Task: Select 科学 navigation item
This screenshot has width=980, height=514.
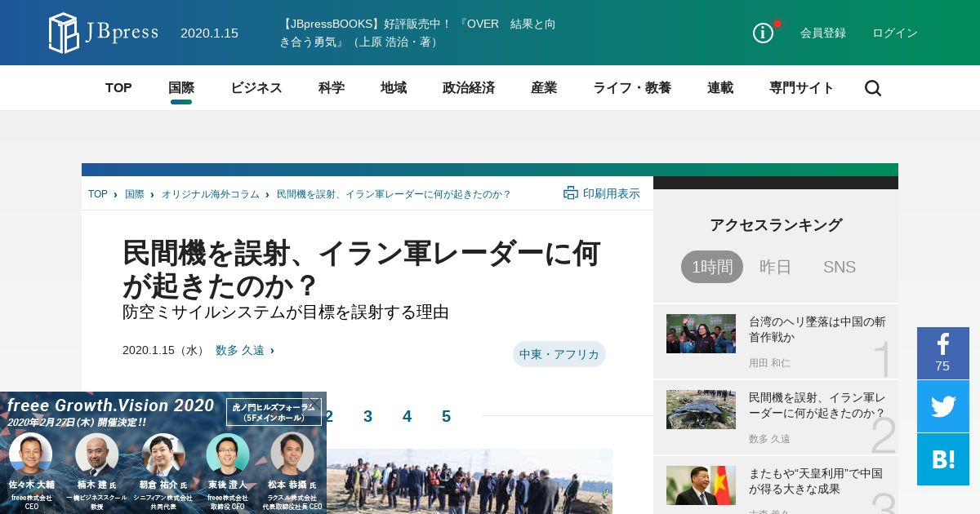Action: pyautogui.click(x=332, y=88)
